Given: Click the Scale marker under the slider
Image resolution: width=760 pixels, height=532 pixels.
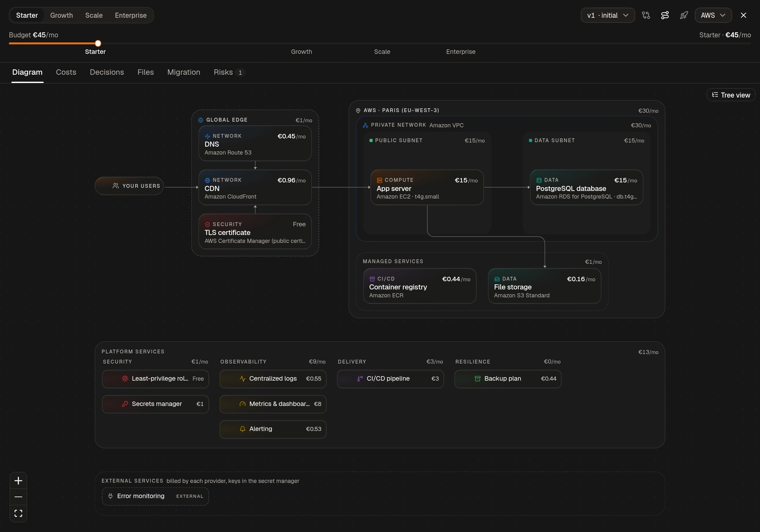Looking at the screenshot, I should coord(382,52).
